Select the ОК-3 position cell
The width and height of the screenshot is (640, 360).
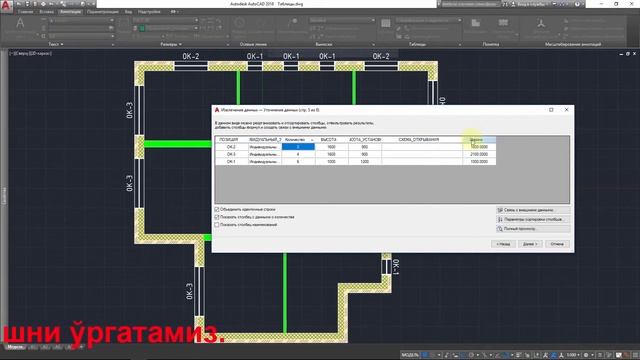pos(231,154)
